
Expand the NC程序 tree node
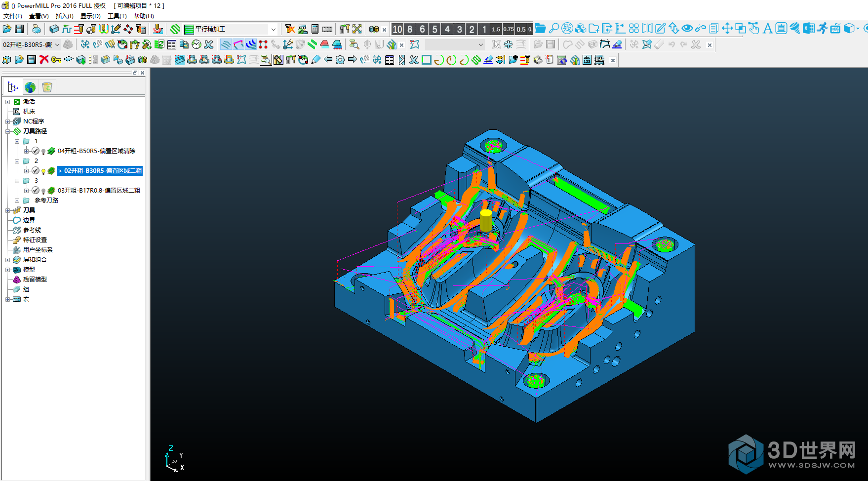(7, 121)
